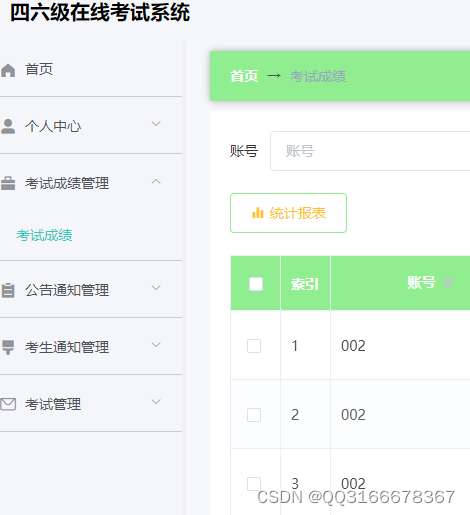Tick the checkbox for row 2

tap(254, 415)
